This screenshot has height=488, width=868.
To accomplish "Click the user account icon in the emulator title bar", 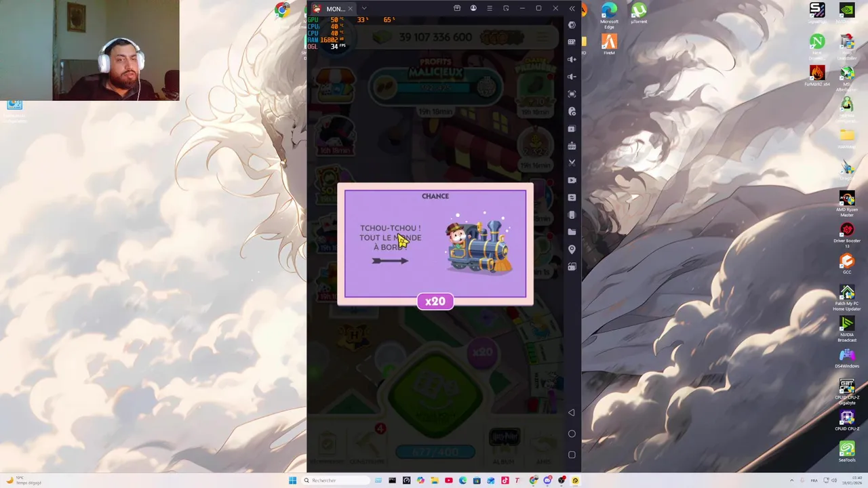I will point(473,8).
